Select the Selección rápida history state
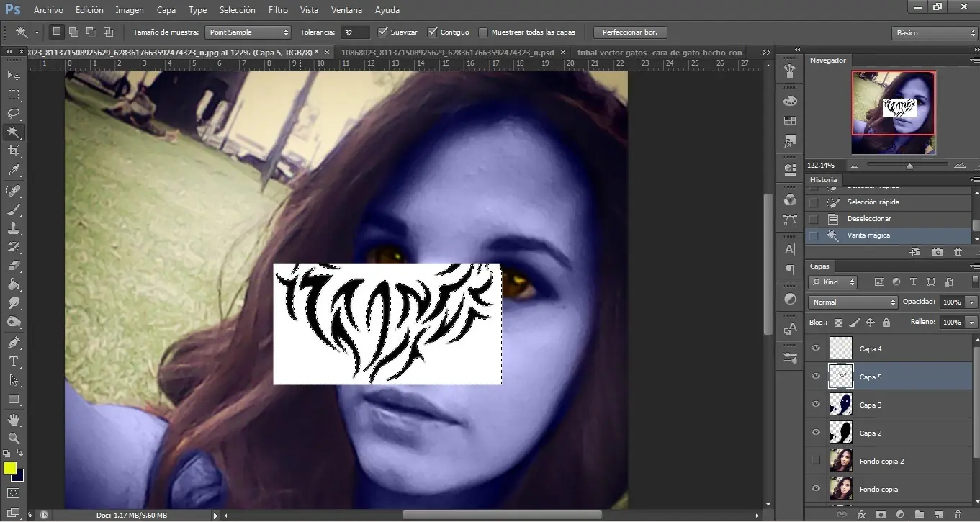This screenshot has height=522, width=980. coord(889,202)
